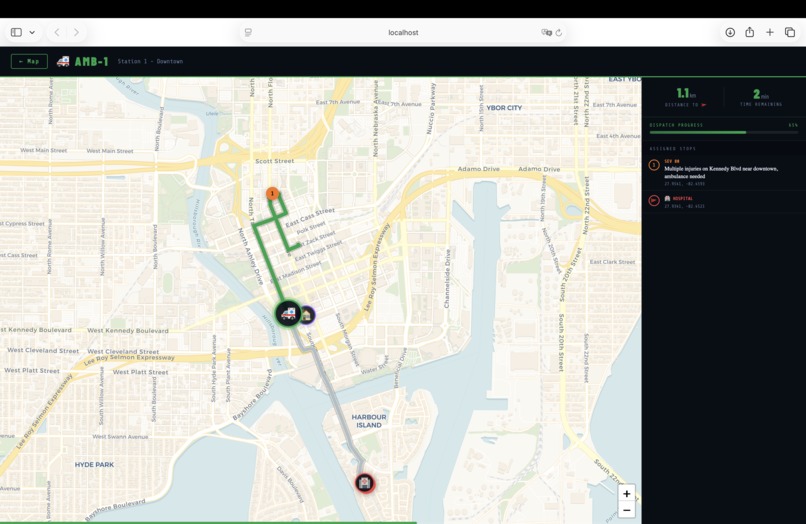Image resolution: width=806 pixels, height=524 pixels.
Task: Go back to Map view
Action: click(29, 61)
